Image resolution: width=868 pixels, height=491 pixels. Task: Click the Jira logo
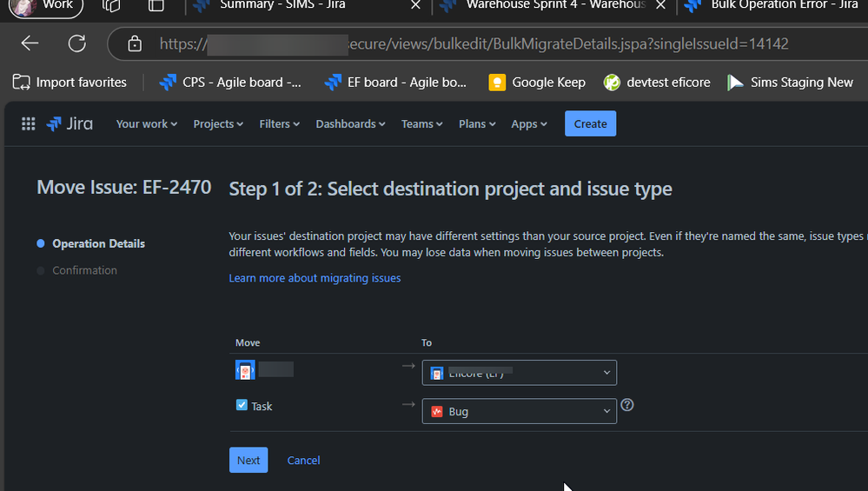tap(70, 123)
